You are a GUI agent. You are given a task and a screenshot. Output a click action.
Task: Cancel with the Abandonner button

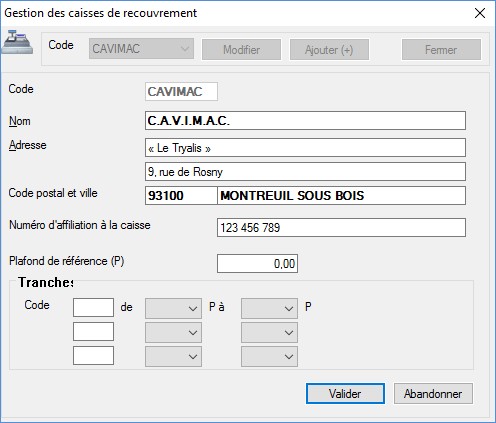click(433, 394)
